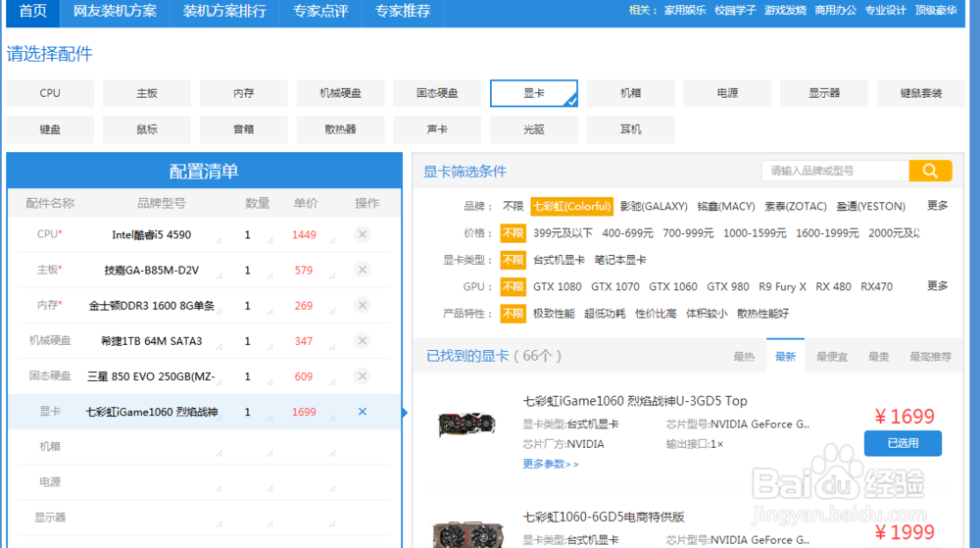The image size is (980, 548).
Task: Filter GPU by R9 Fury X
Action: click(x=782, y=287)
